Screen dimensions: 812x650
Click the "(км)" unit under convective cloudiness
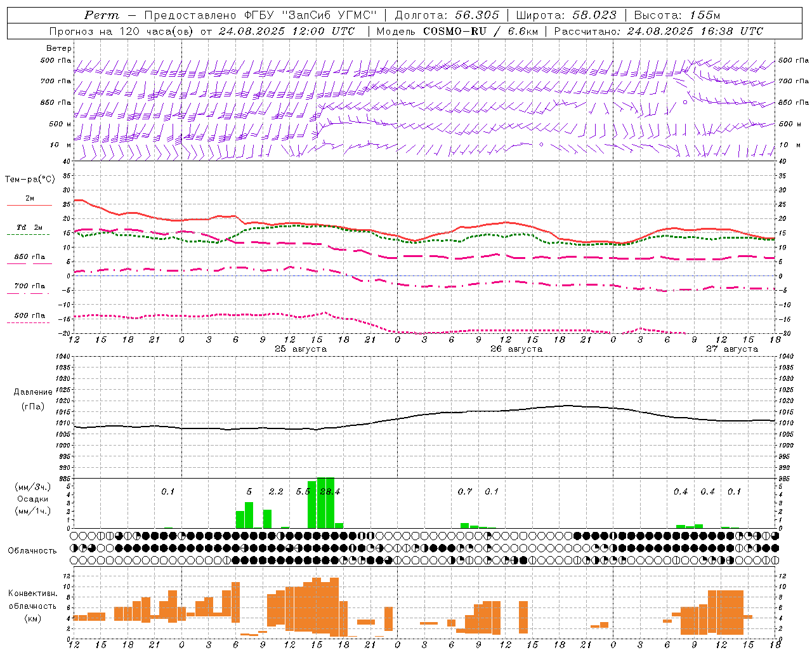pos(32,618)
